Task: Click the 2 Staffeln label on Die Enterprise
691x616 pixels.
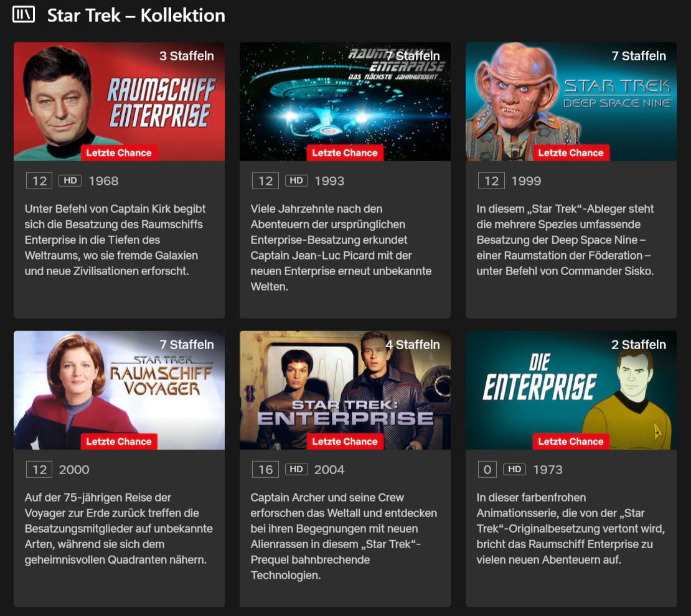Action: [639, 345]
